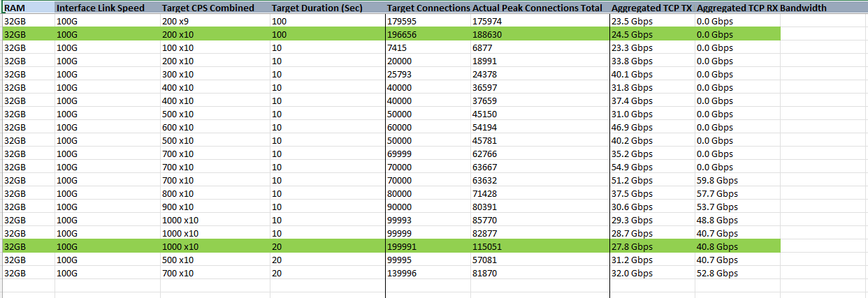
Task: Click the 100 x10 CPS cell
Action: [215, 47]
